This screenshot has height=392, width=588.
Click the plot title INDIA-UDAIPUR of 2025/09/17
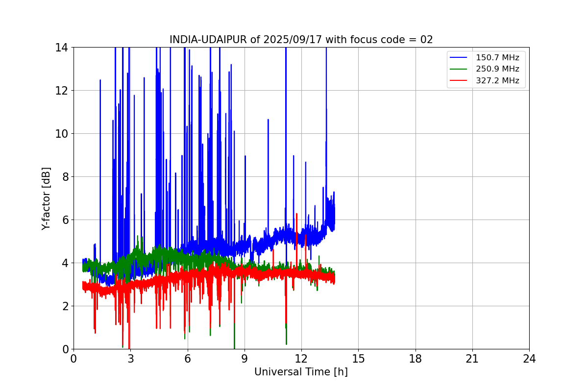(301, 40)
